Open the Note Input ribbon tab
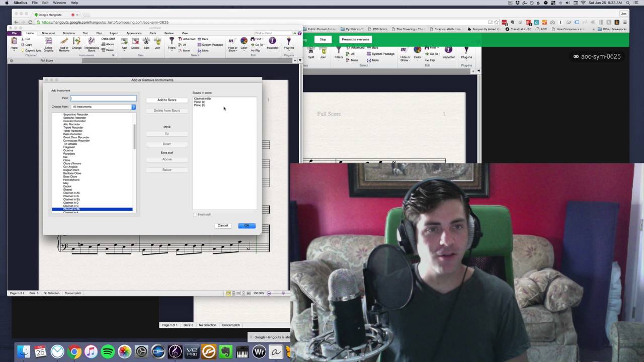The height and width of the screenshot is (362, 644). pos(48,33)
